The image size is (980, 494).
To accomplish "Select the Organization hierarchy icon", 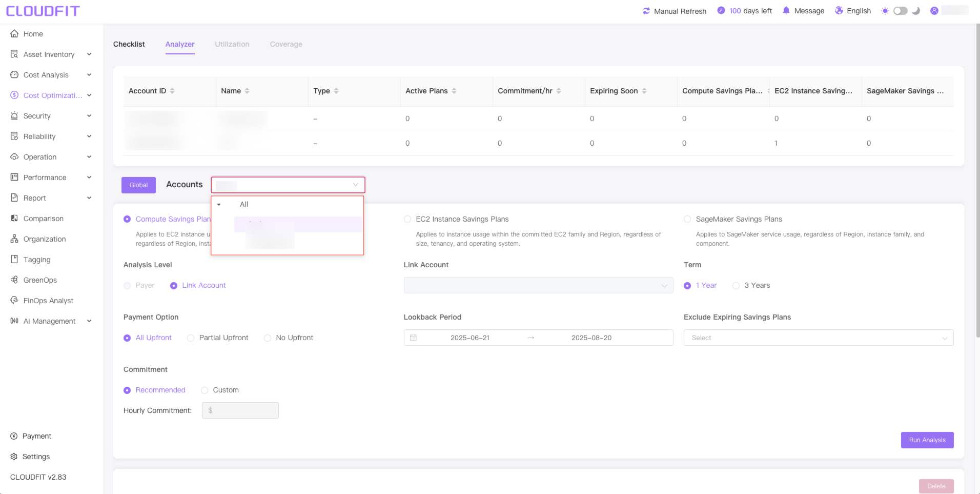I will (x=14, y=239).
